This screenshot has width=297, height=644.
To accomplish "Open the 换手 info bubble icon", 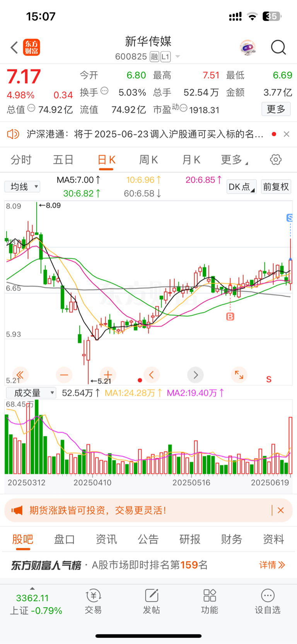I will (104, 91).
